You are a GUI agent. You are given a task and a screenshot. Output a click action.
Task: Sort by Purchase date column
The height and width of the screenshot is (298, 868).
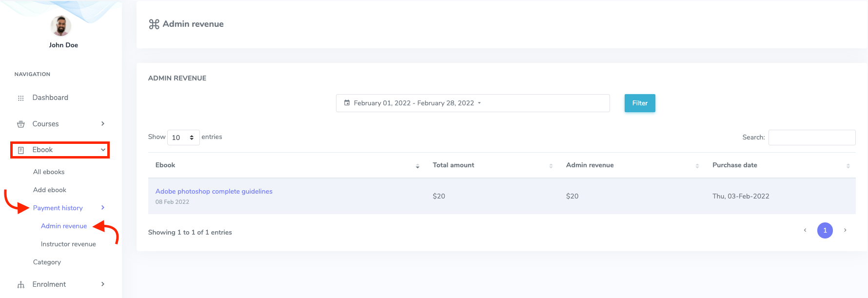click(848, 166)
